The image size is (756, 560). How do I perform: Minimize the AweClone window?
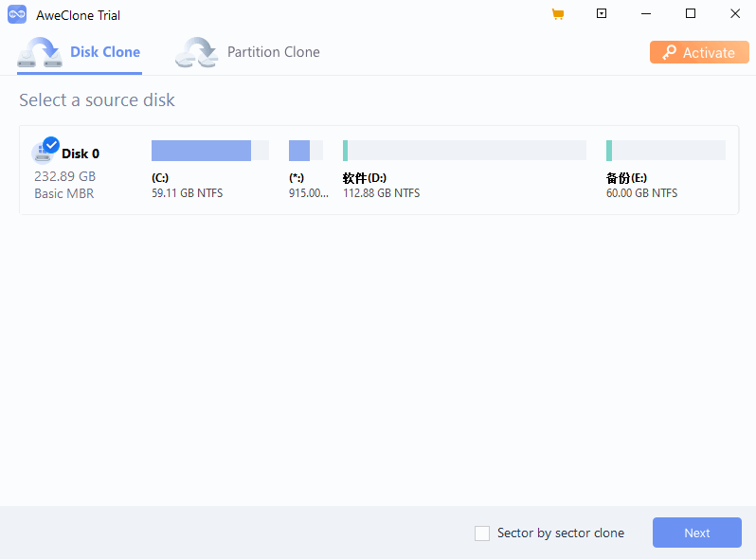[x=646, y=14]
